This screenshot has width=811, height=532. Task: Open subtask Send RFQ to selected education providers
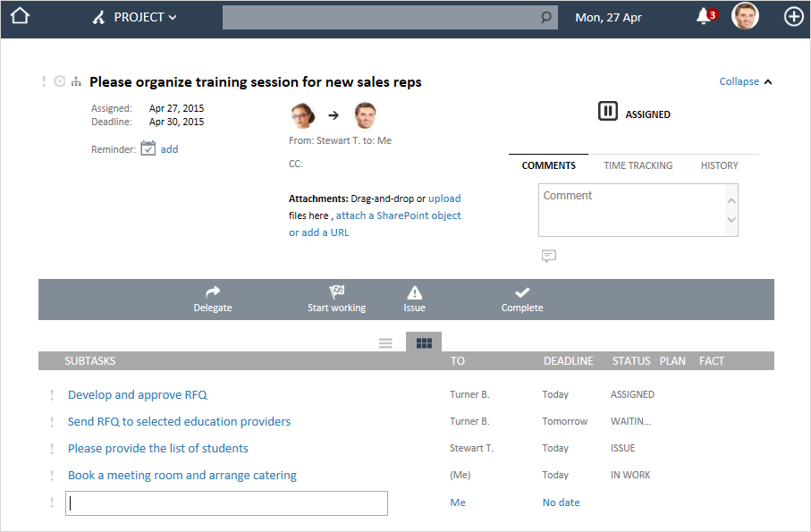[x=179, y=422]
